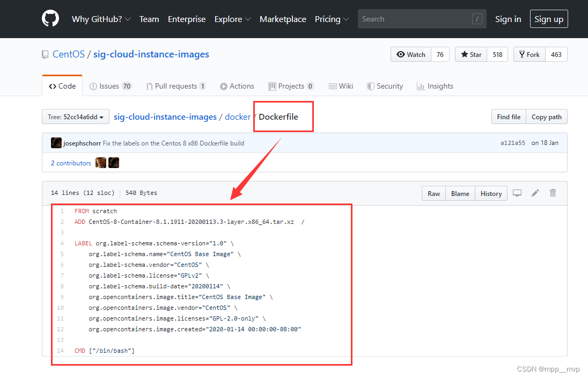Open the Enterprise page
Viewport: 588px width, 378px height.
pyautogui.click(x=187, y=19)
